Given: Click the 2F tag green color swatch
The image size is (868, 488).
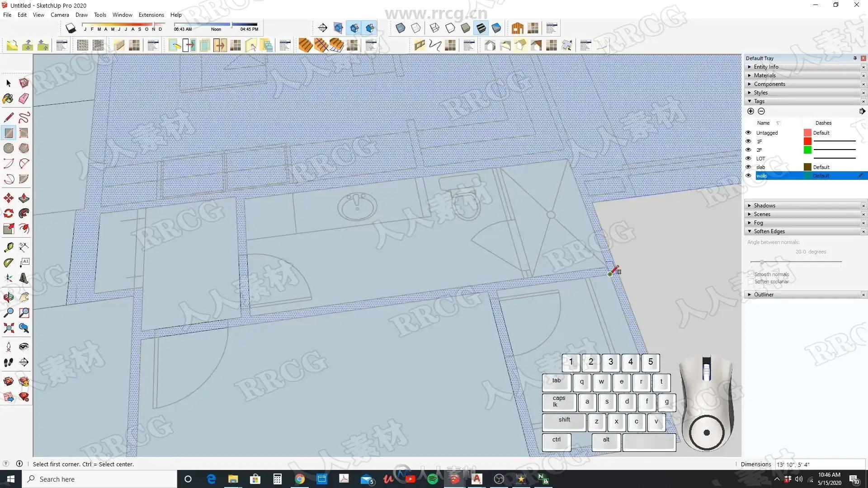Looking at the screenshot, I should (x=807, y=150).
